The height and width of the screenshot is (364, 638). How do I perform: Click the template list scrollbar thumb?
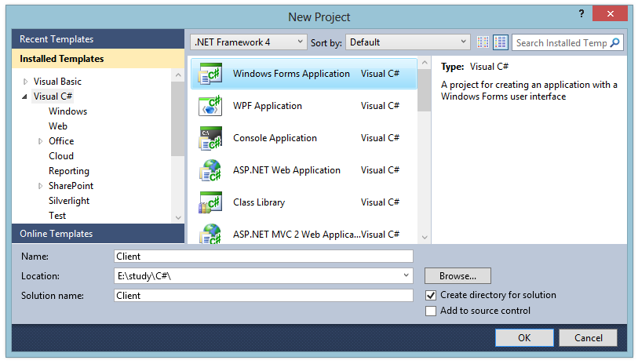click(x=425, y=90)
